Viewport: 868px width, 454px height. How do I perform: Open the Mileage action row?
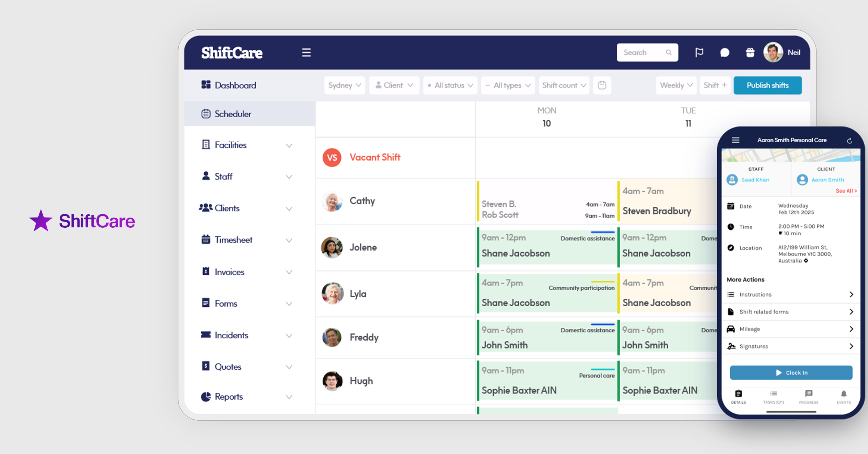click(x=791, y=329)
